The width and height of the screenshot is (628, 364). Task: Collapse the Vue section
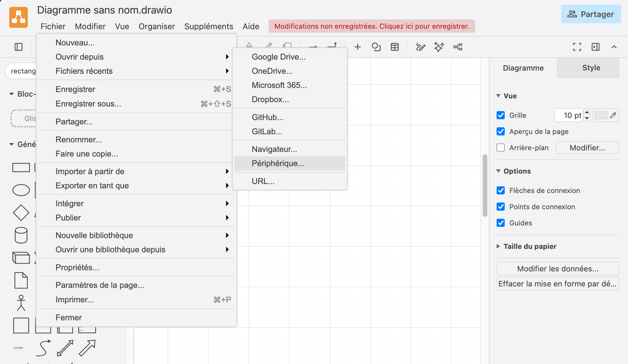507,96
